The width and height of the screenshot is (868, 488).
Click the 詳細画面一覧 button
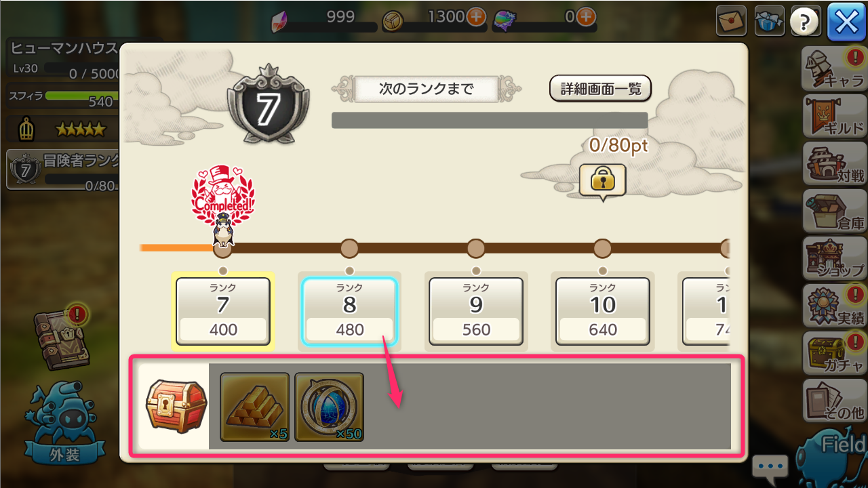tap(600, 88)
